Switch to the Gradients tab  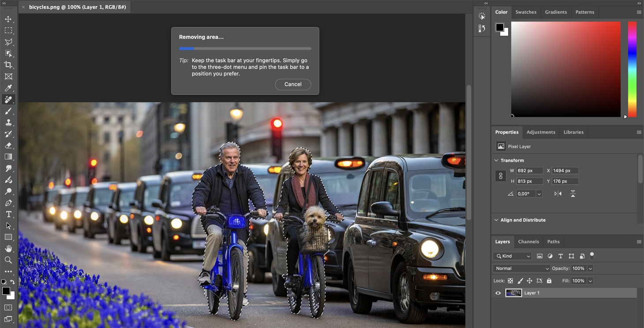pos(556,12)
